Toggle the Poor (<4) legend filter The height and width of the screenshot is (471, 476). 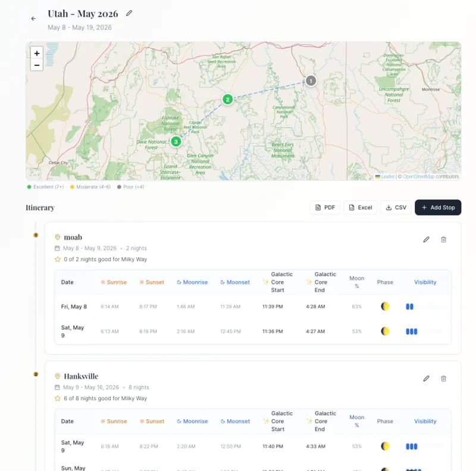(x=131, y=187)
